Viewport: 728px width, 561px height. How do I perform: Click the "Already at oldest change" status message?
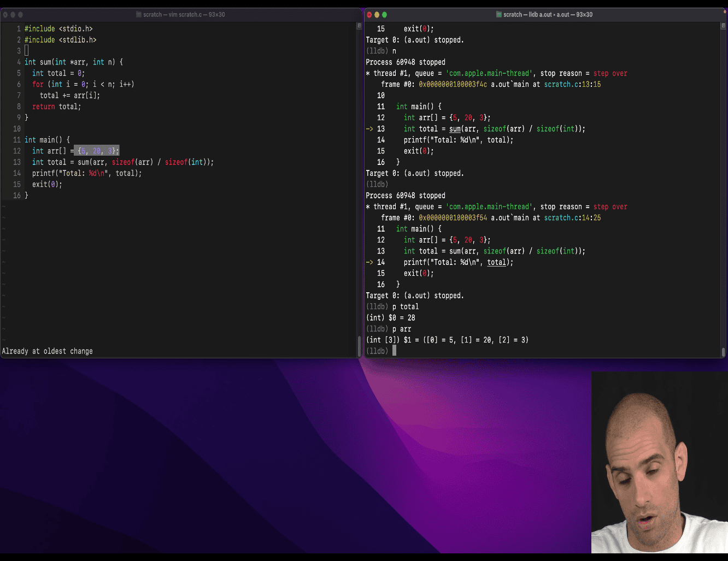48,351
